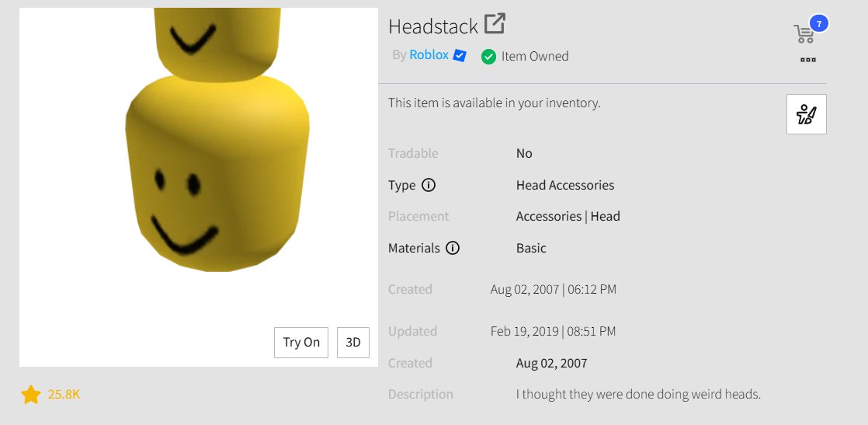868x425 pixels.
Task: Open Headstack item in new window icon
Action: click(495, 24)
